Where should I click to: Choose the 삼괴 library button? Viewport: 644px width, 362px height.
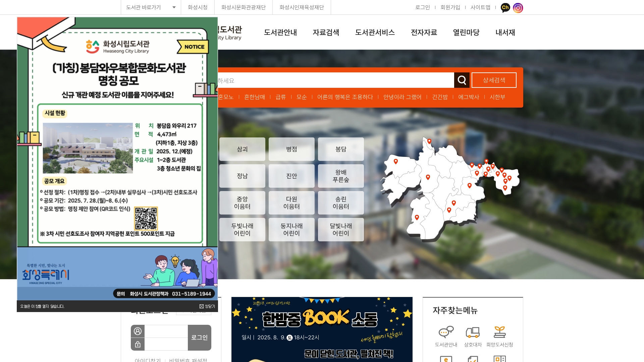point(242,149)
